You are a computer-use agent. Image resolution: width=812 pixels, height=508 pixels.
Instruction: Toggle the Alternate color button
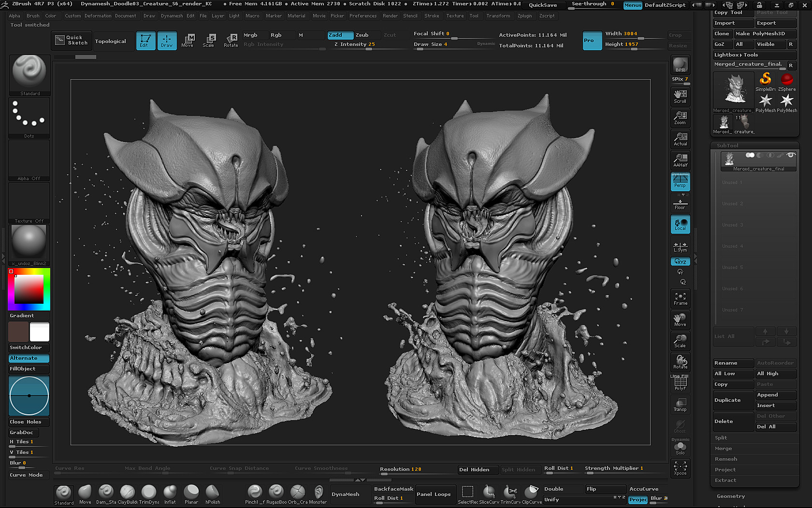pyautogui.click(x=29, y=358)
